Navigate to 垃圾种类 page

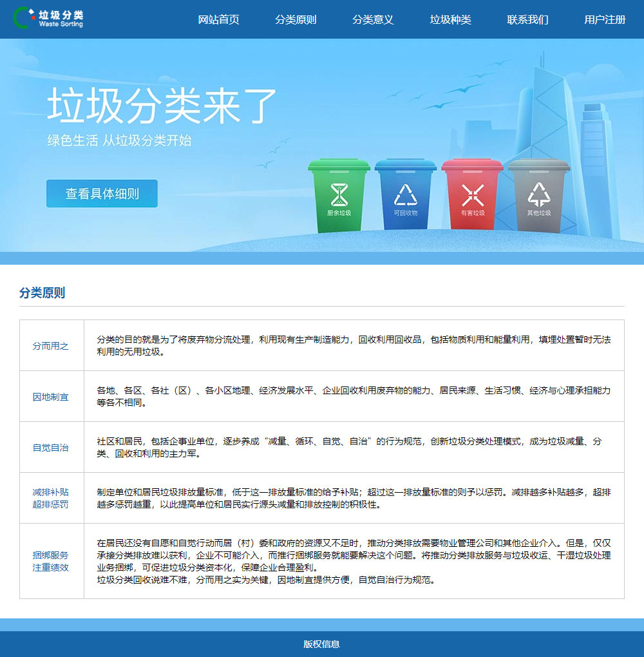click(x=450, y=19)
